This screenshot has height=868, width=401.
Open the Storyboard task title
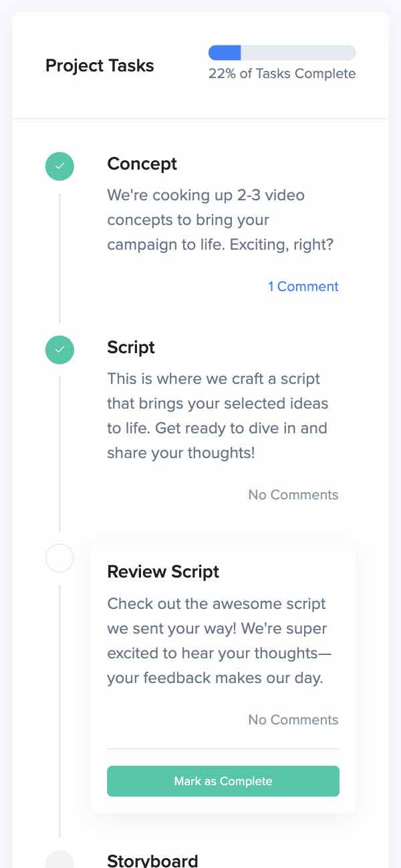tap(152, 860)
